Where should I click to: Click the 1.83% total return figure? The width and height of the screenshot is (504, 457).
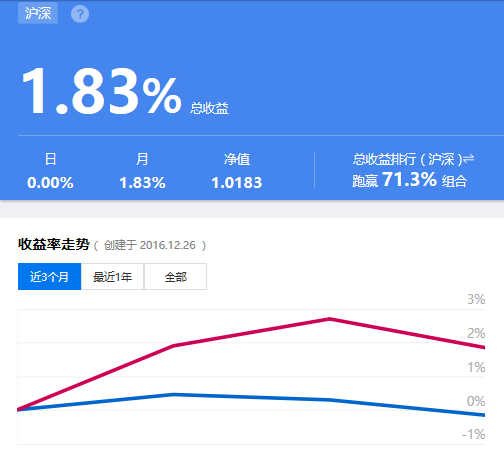[102, 91]
